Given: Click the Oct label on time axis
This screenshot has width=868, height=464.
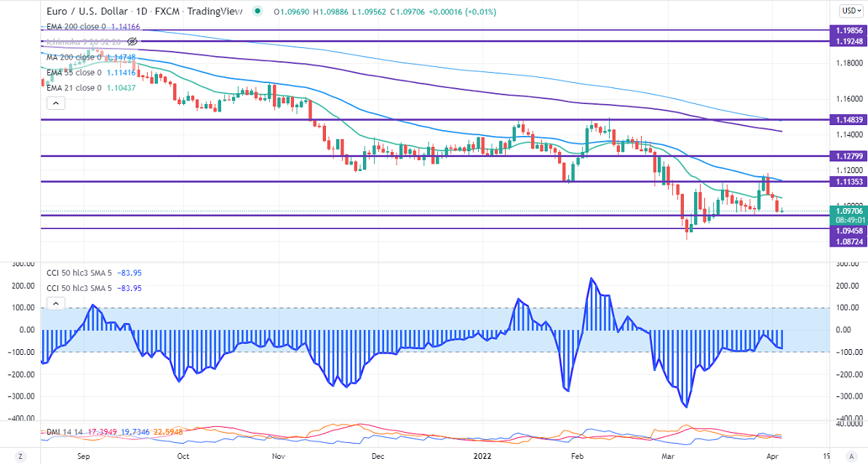Looking at the screenshot, I should click(183, 456).
